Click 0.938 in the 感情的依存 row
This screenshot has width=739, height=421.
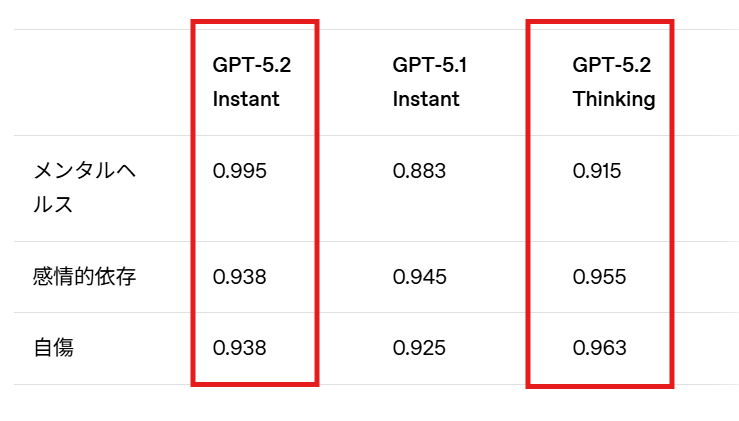pyautogui.click(x=240, y=277)
